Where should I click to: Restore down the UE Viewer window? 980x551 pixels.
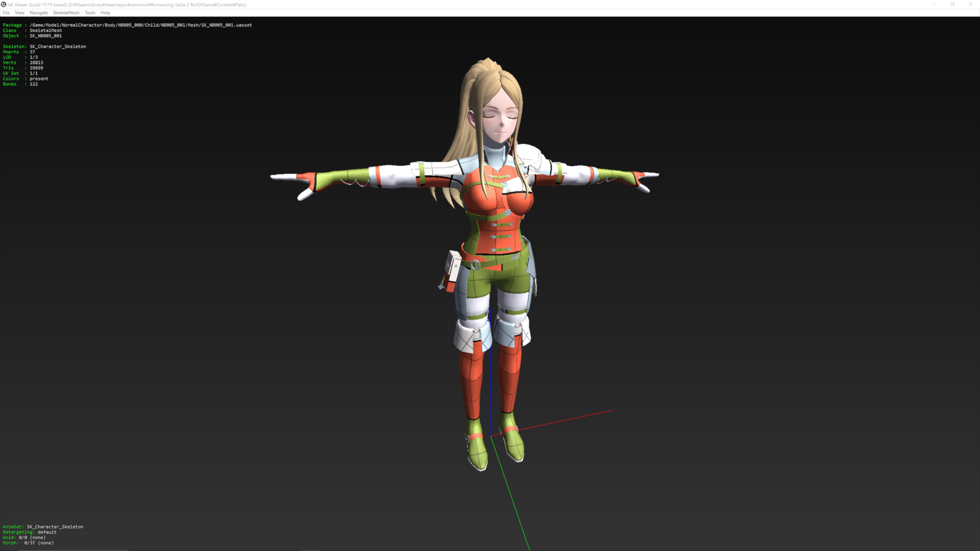point(952,5)
